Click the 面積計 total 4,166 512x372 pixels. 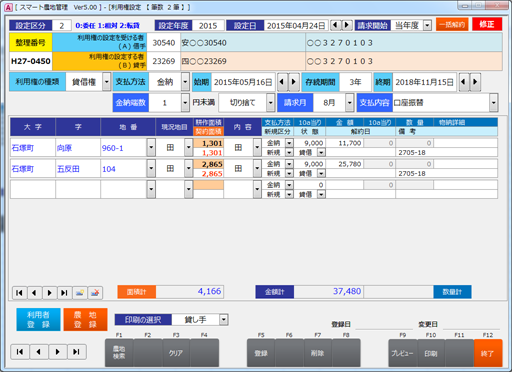[x=190, y=292]
